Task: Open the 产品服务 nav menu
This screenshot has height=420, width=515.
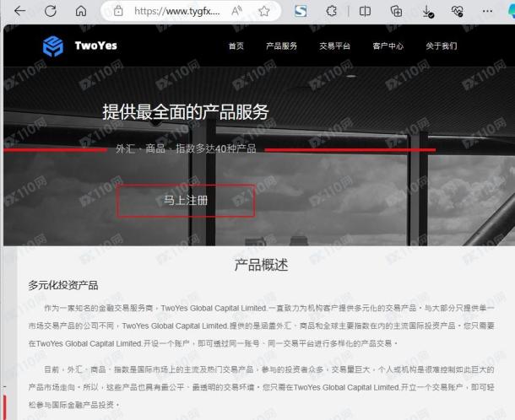Action: 281,46
